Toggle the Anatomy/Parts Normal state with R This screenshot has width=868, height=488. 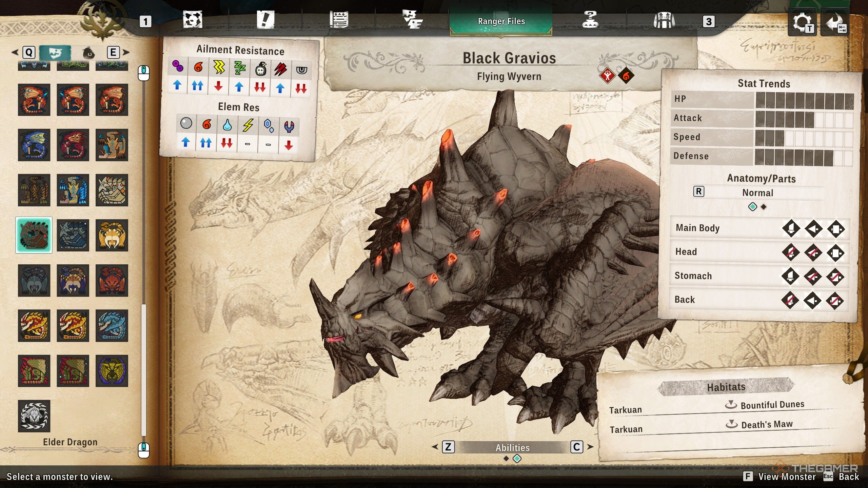click(698, 191)
